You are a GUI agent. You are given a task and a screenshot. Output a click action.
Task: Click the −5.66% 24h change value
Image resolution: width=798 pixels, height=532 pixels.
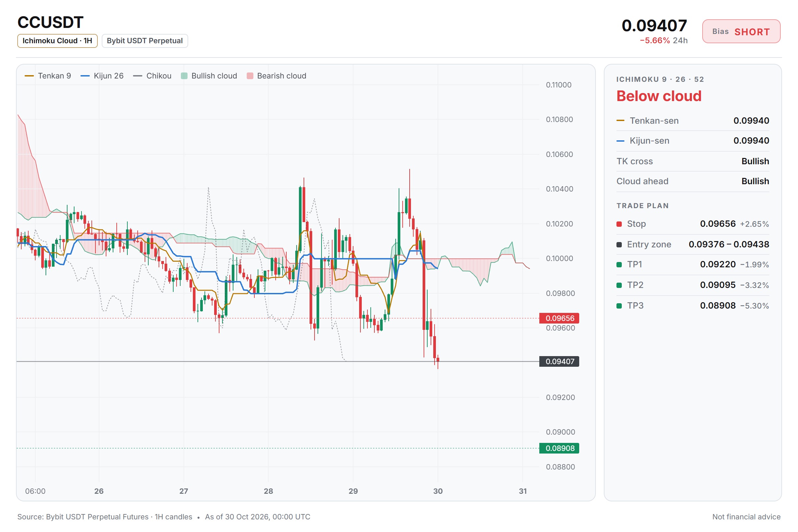pyautogui.click(x=664, y=41)
